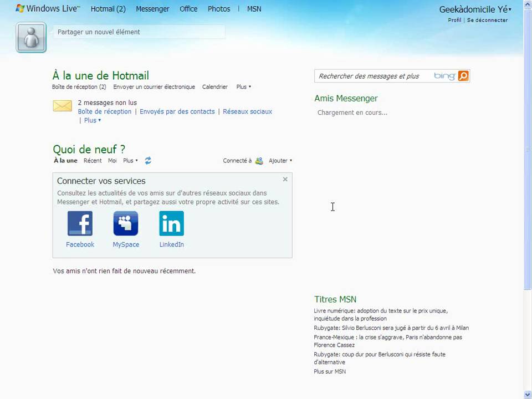Open the profile avatar picture
The height and width of the screenshot is (399, 532).
(31, 37)
